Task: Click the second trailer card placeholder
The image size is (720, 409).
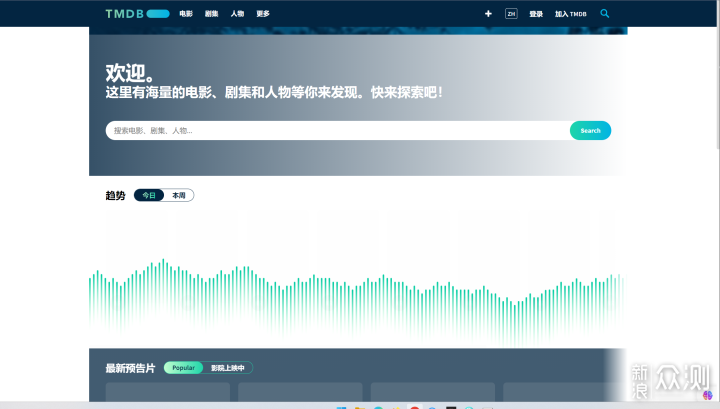Action: 300,392
